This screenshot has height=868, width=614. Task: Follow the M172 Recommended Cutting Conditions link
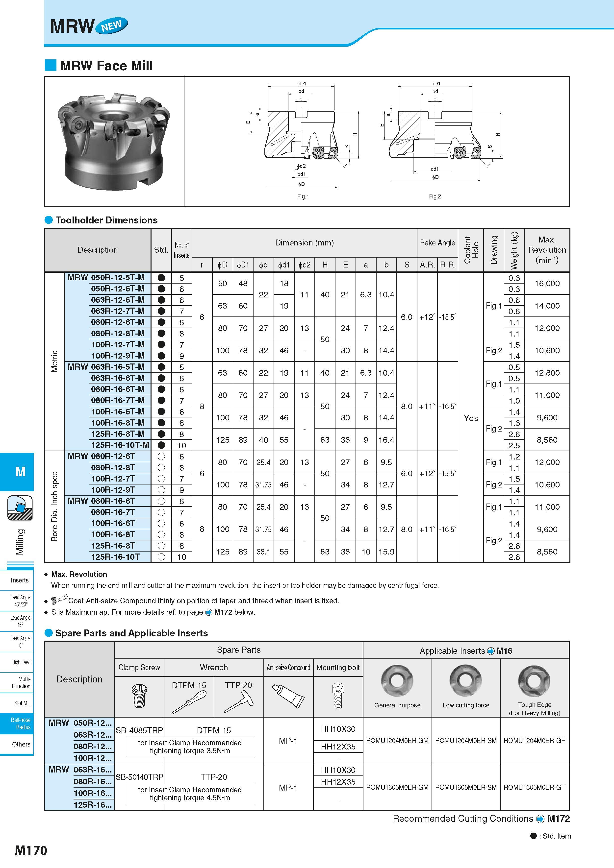[558, 819]
